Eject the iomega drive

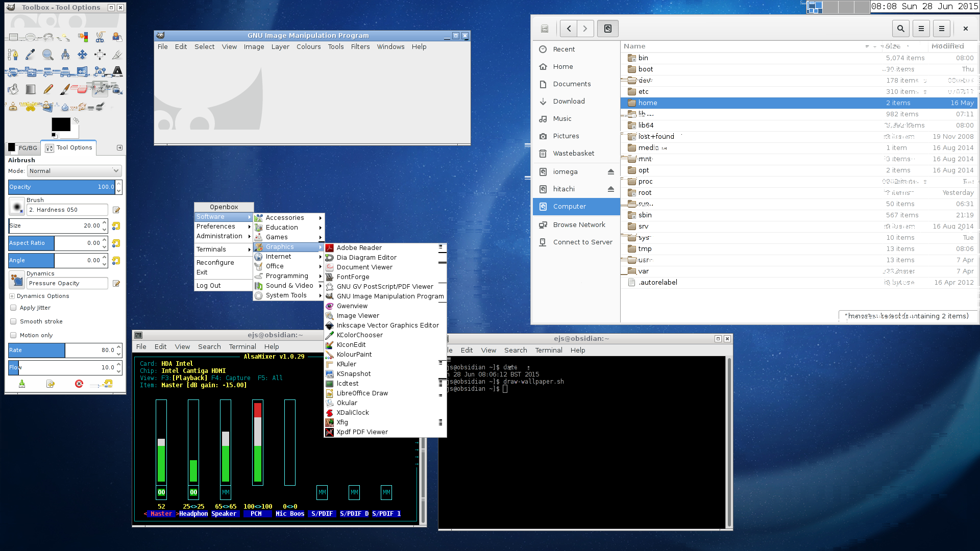[x=610, y=172]
